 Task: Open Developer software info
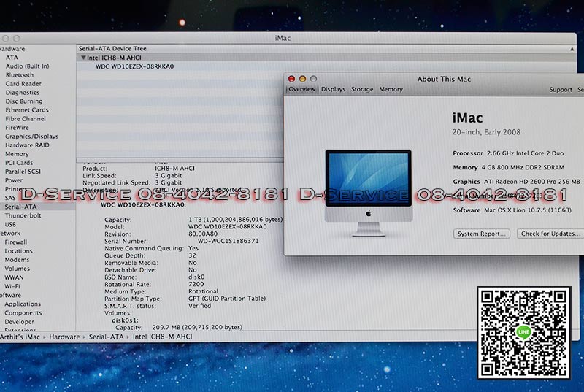pos(20,322)
